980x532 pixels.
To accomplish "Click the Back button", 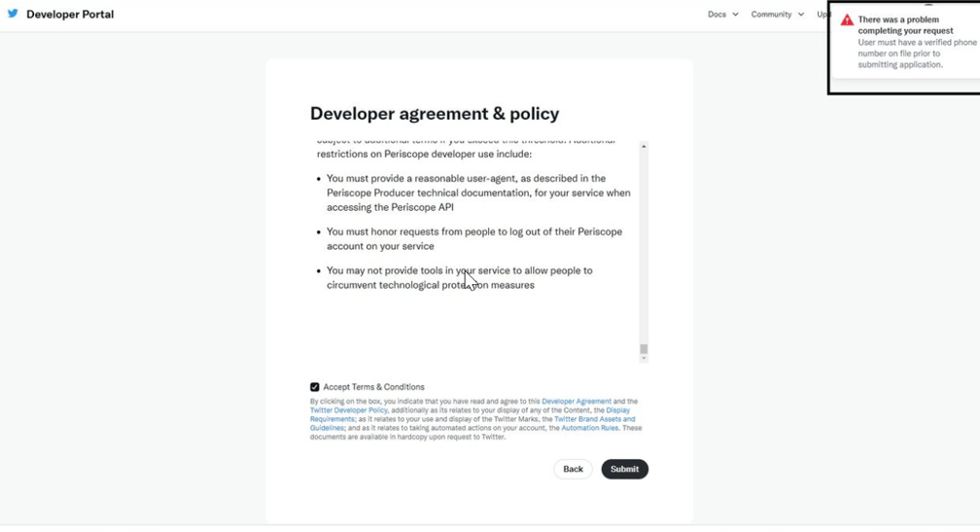I will 573,469.
